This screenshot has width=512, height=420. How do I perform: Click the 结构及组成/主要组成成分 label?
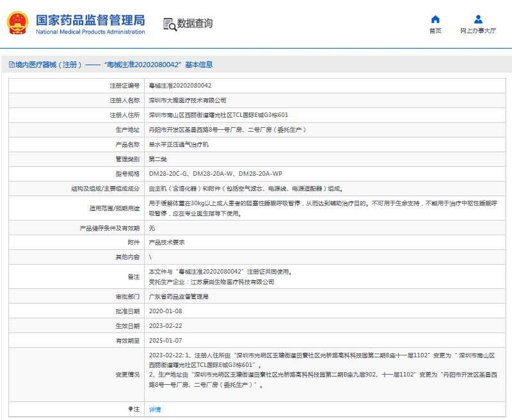(105, 189)
